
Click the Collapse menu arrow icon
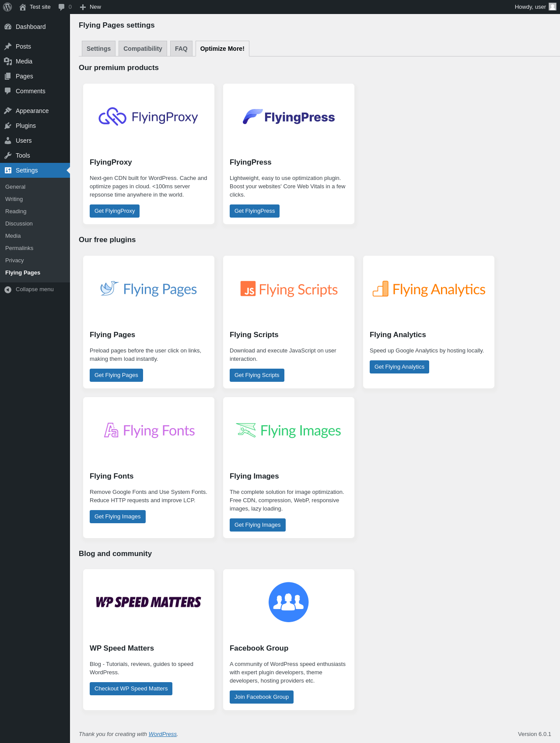tap(8, 289)
